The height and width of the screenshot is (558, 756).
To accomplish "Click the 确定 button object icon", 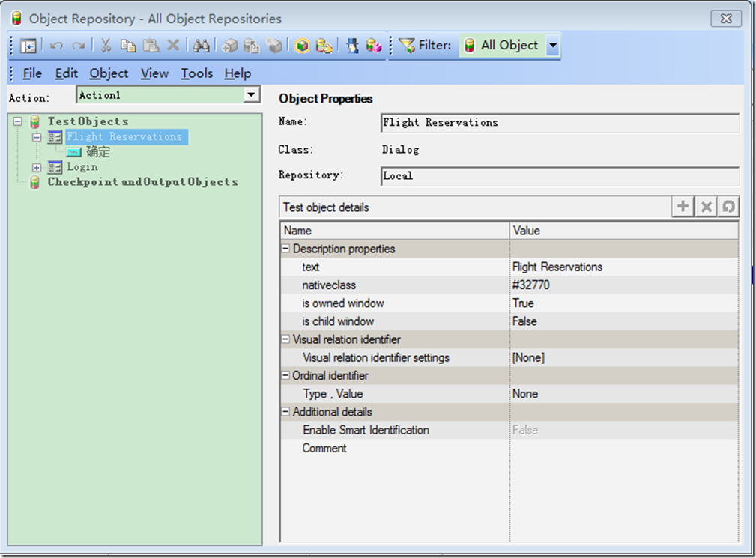I will (73, 152).
